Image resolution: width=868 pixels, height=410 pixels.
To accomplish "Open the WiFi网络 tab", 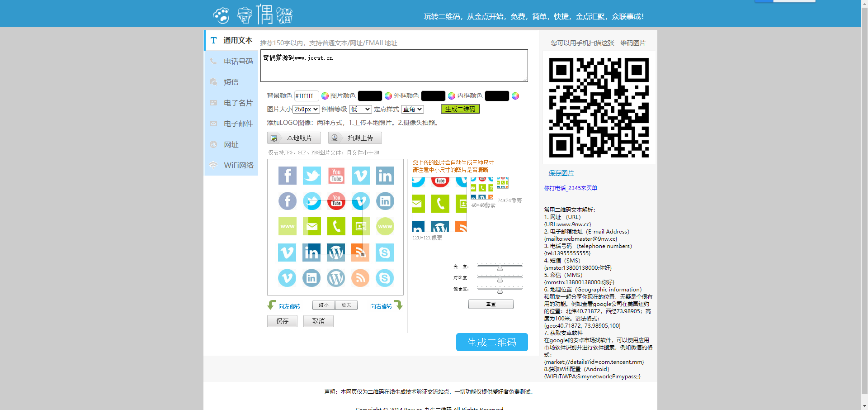I will point(231,165).
